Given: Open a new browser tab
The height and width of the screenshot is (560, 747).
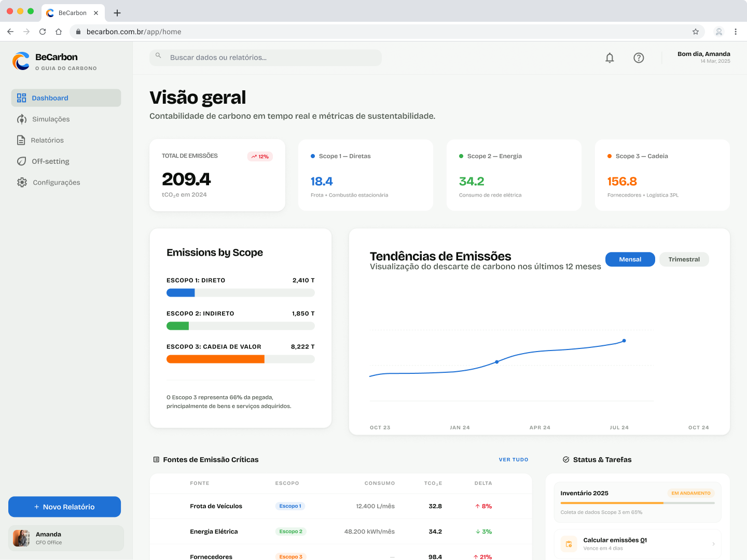Looking at the screenshot, I should coord(117,12).
